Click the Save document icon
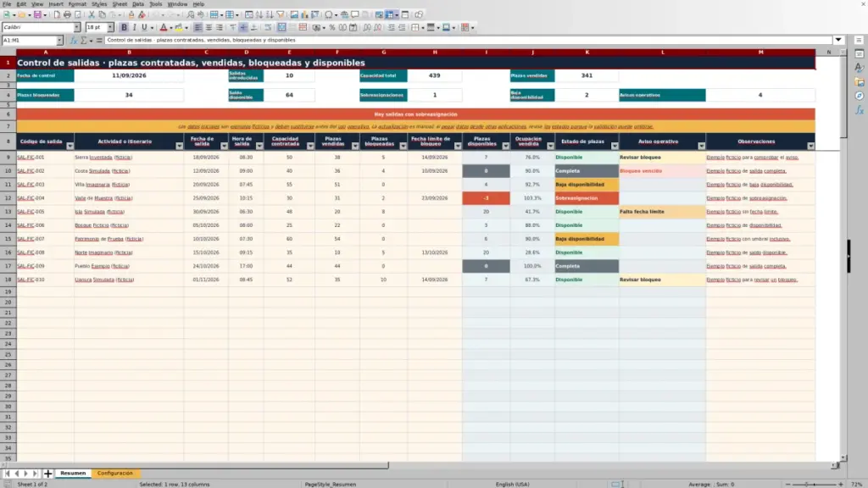This screenshot has height=488, width=868. point(37,15)
